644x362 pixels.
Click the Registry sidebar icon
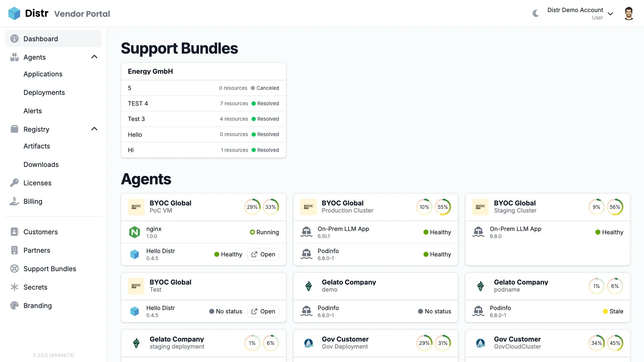click(x=14, y=129)
